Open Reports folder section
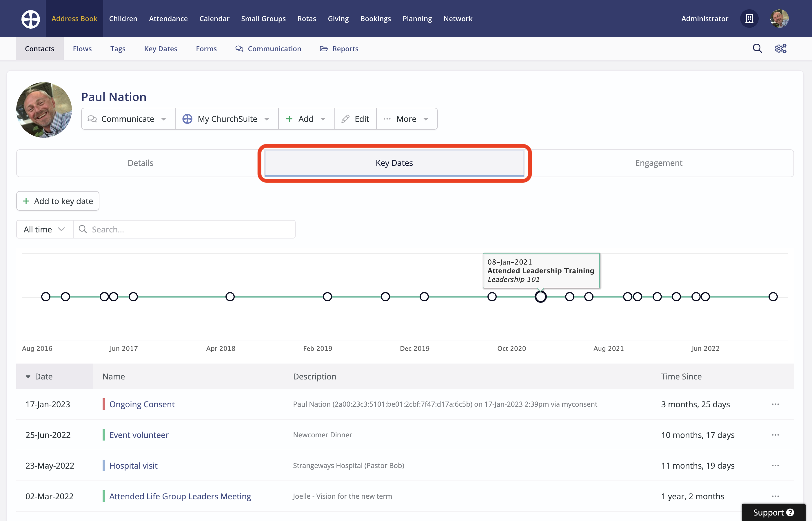Viewport: 812px width, 521px height. [x=339, y=49]
